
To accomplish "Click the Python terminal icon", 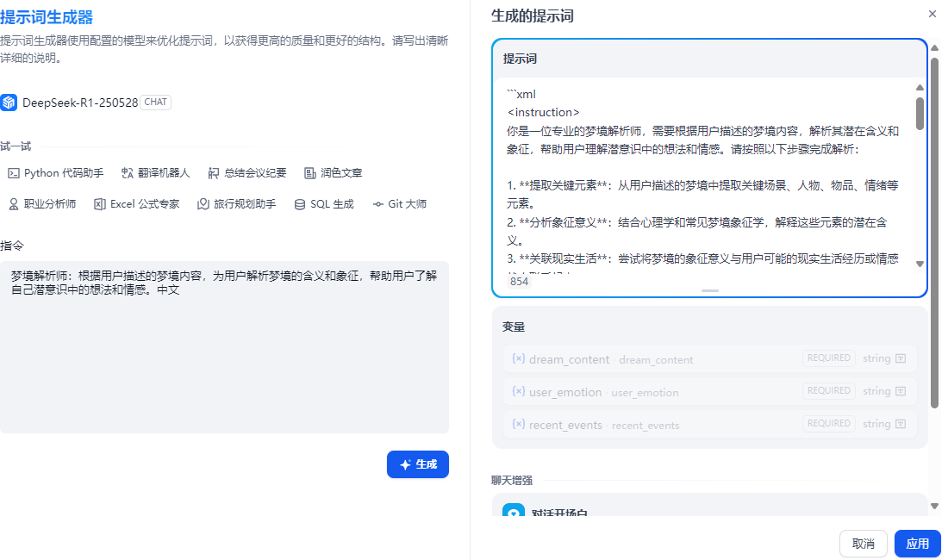I will (x=13, y=173).
